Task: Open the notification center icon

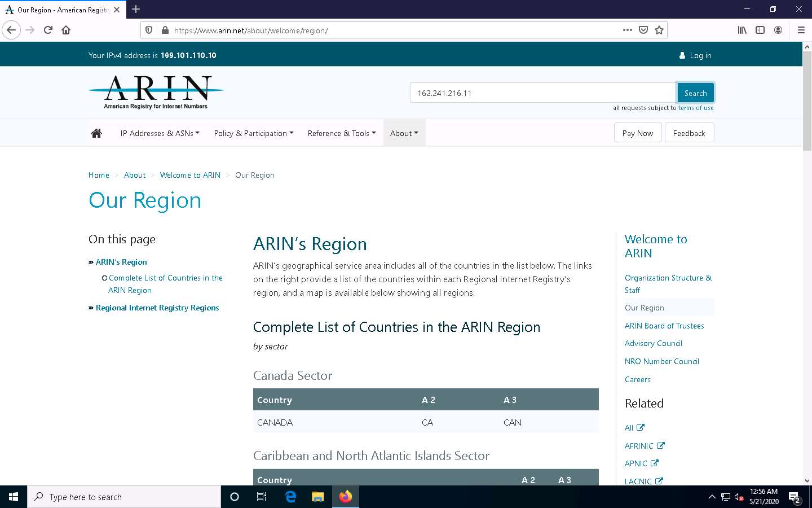Action: point(795,497)
